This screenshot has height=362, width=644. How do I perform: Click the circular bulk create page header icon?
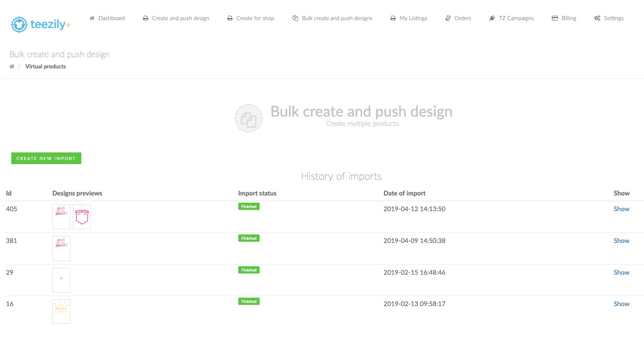[249, 118]
